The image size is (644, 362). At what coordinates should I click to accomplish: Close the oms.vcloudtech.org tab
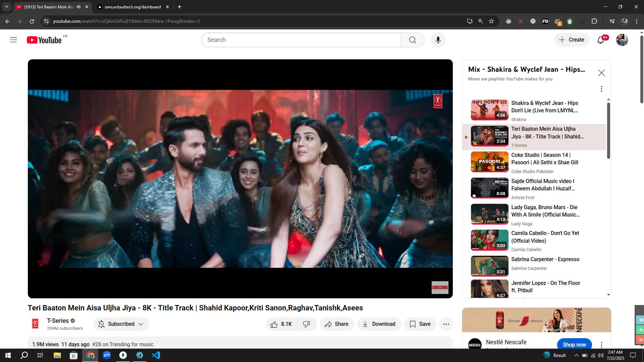pos(167,7)
